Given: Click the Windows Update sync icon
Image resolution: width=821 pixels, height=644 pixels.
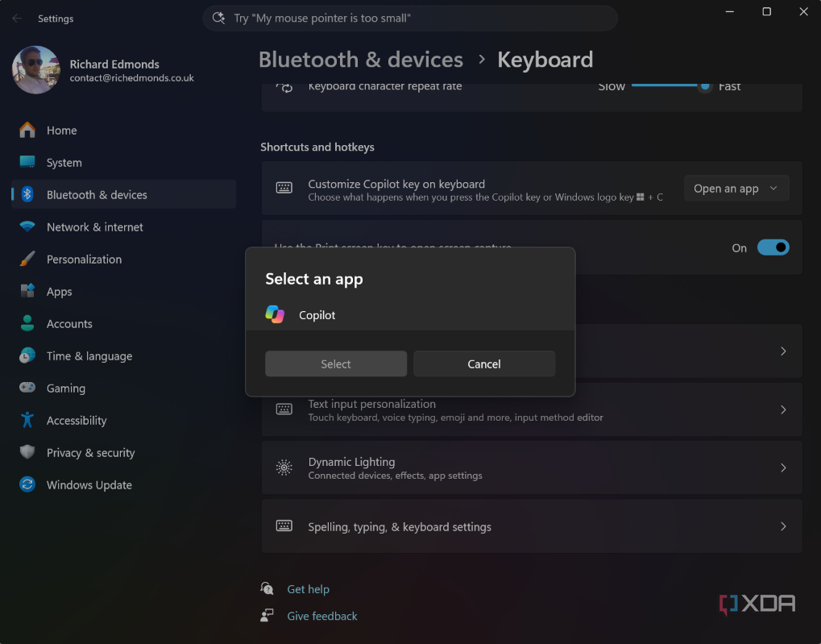Looking at the screenshot, I should click(27, 484).
